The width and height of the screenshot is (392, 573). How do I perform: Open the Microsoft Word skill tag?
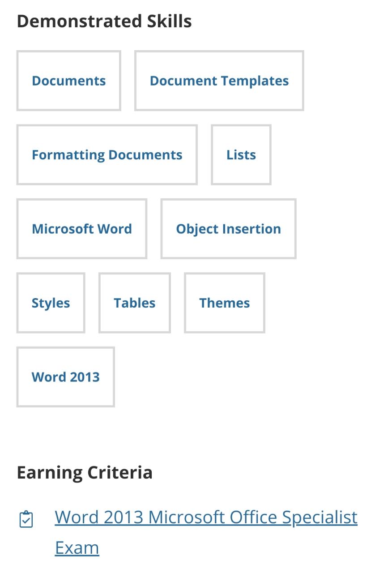click(82, 229)
